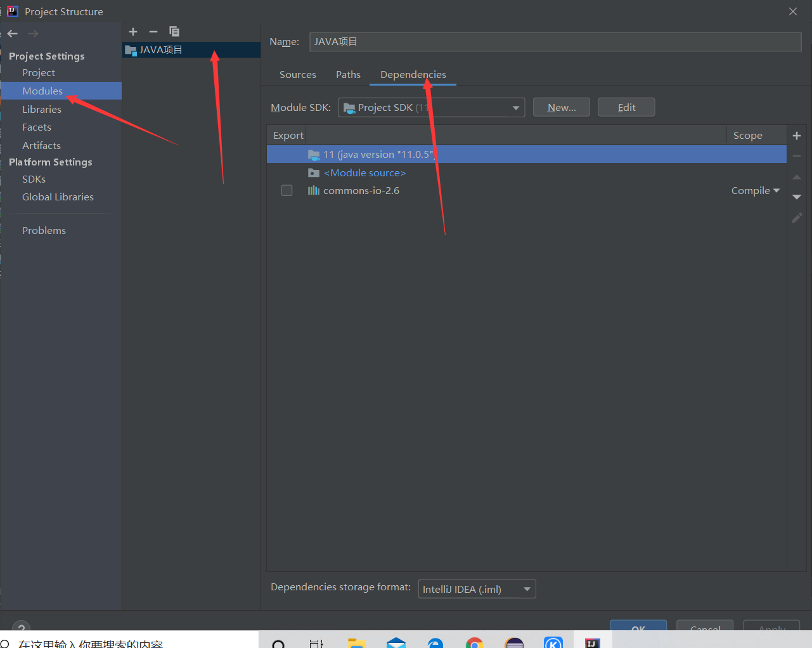Image resolution: width=812 pixels, height=648 pixels.
Task: Remove selected module with minus icon
Action: (x=153, y=32)
